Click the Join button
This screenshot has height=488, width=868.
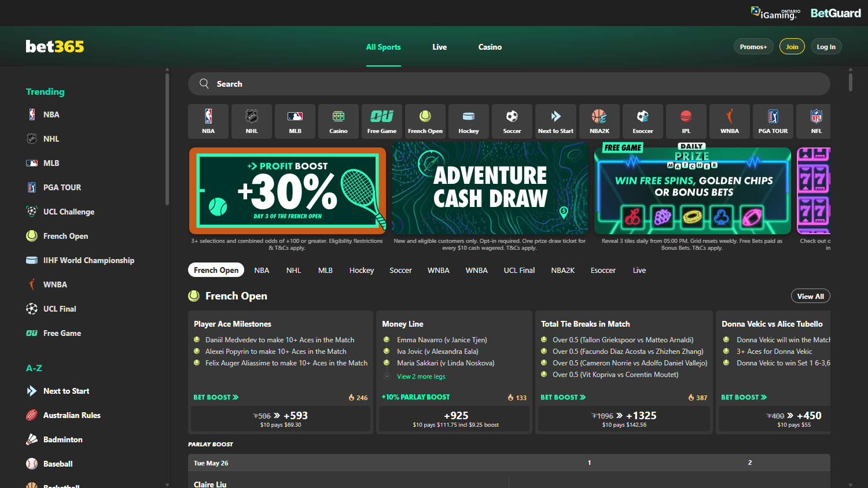coord(792,47)
